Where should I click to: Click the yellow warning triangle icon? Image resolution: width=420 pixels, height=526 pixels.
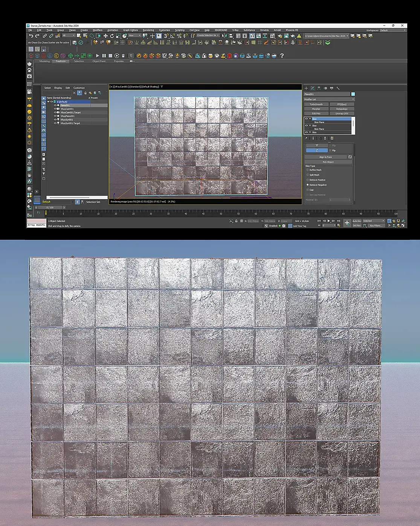tap(299, 36)
